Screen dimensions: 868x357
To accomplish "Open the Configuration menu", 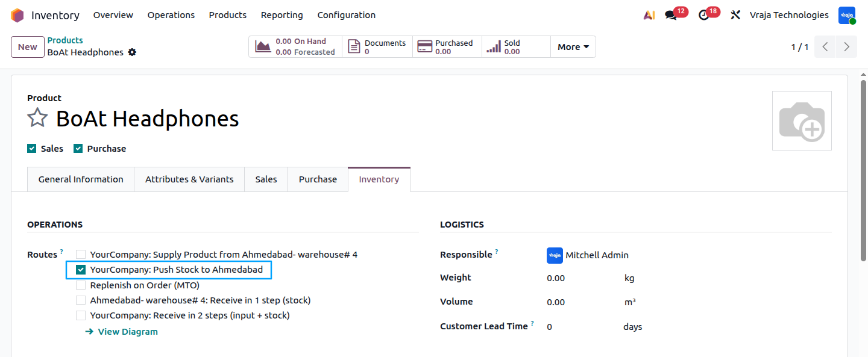I will pos(347,15).
